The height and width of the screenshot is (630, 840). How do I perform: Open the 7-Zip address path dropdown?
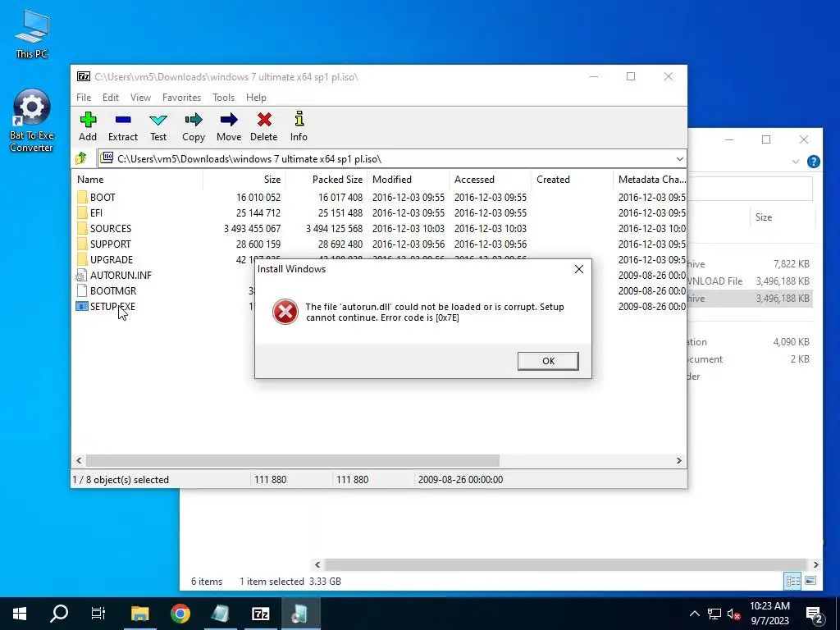click(679, 159)
